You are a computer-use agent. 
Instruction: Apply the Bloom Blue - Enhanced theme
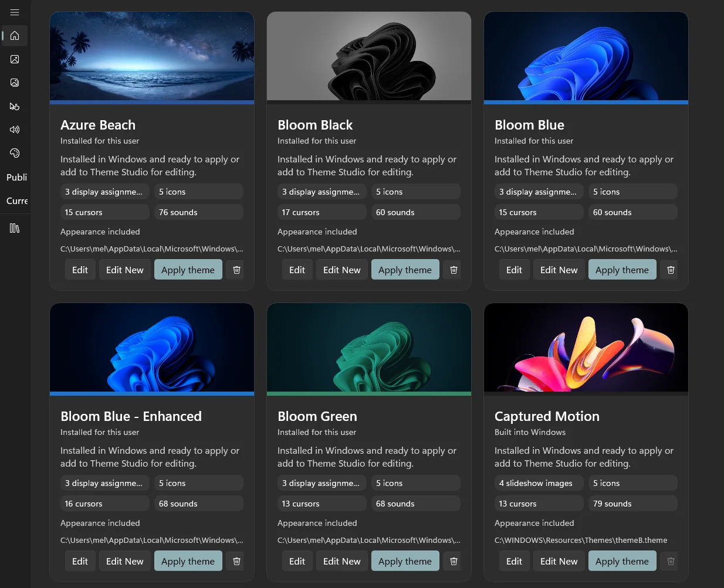[188, 561]
